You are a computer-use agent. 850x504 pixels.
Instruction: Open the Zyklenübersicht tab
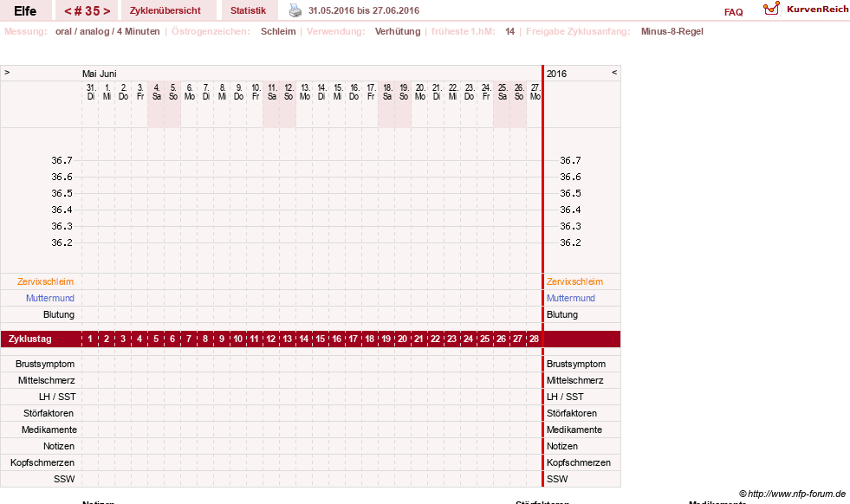pyautogui.click(x=165, y=10)
